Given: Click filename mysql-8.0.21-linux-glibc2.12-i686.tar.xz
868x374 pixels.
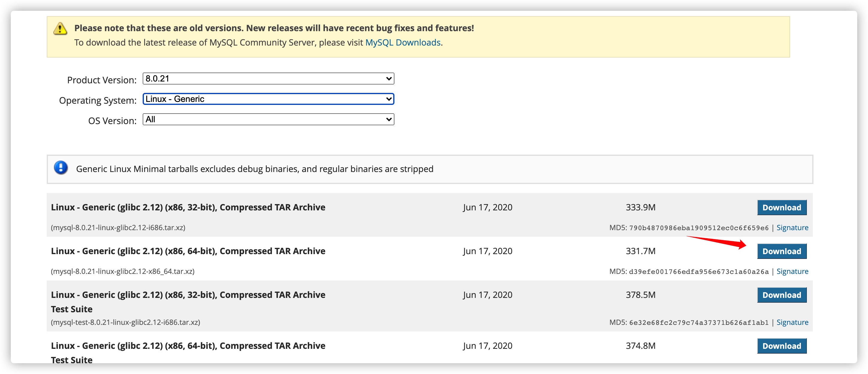Looking at the screenshot, I should [118, 228].
